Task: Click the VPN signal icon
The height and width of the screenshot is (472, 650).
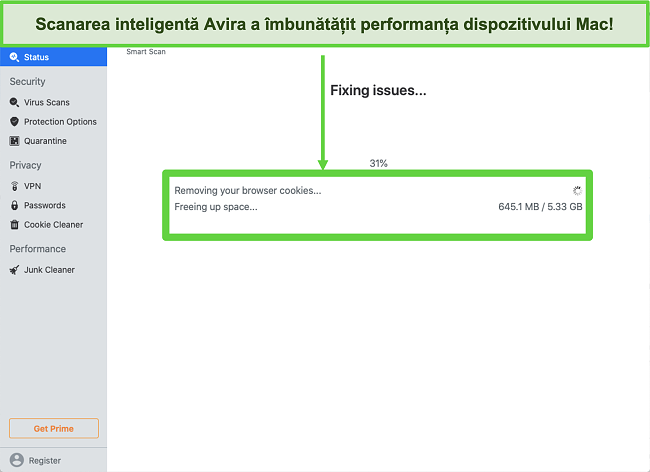Action: [x=14, y=186]
